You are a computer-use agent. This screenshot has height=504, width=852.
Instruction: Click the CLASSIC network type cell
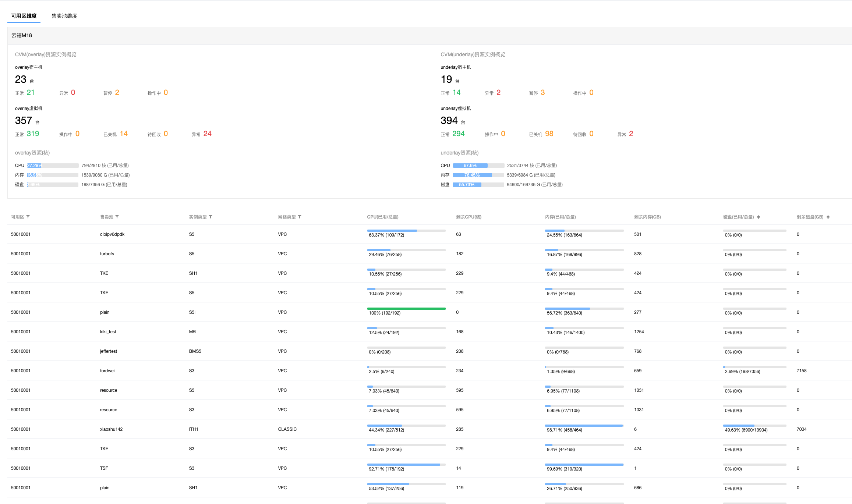(287, 429)
